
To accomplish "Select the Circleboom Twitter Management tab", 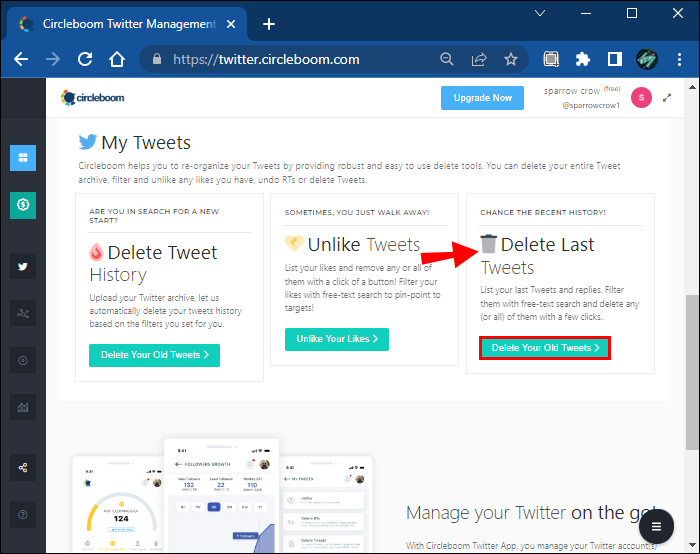I will 127,24.
